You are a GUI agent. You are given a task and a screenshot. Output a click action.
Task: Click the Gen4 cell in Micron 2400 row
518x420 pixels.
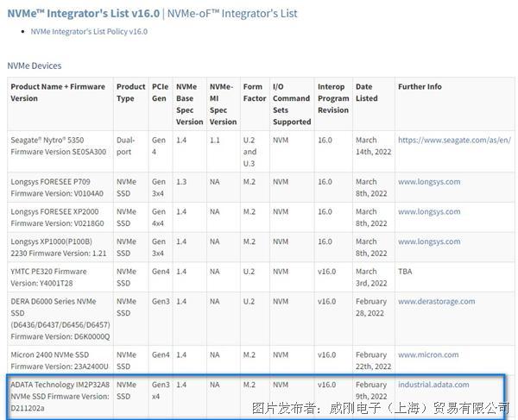pyautogui.click(x=161, y=360)
